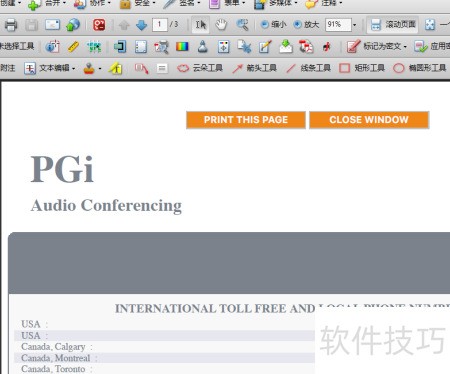Select the 云朵工具 cloud tool
The height and width of the screenshot is (374, 450).
point(200,68)
